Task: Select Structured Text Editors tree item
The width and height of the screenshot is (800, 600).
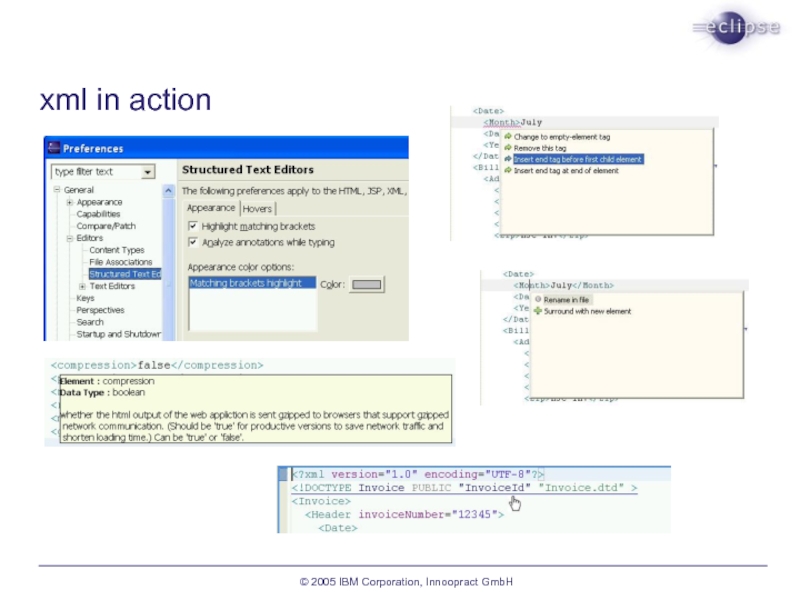Action: (125, 274)
